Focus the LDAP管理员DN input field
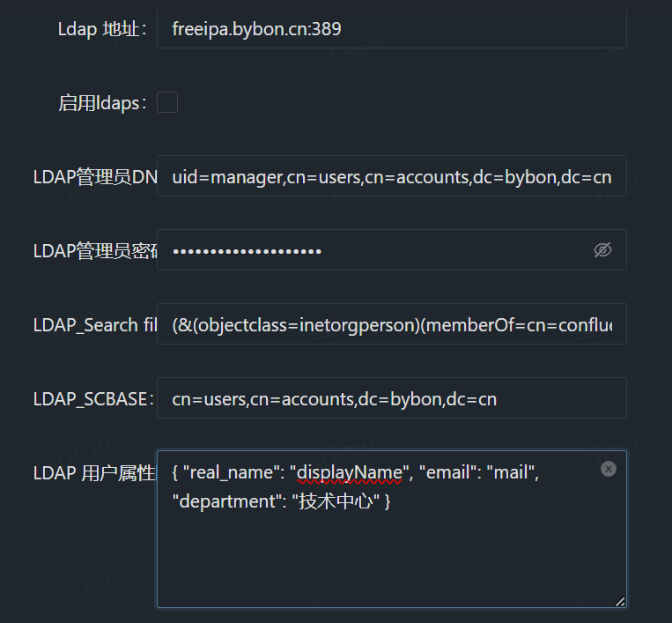The height and width of the screenshot is (623, 672). coord(391,177)
